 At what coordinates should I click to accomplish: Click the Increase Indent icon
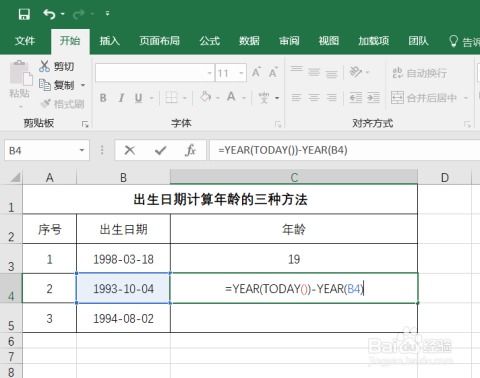click(373, 98)
